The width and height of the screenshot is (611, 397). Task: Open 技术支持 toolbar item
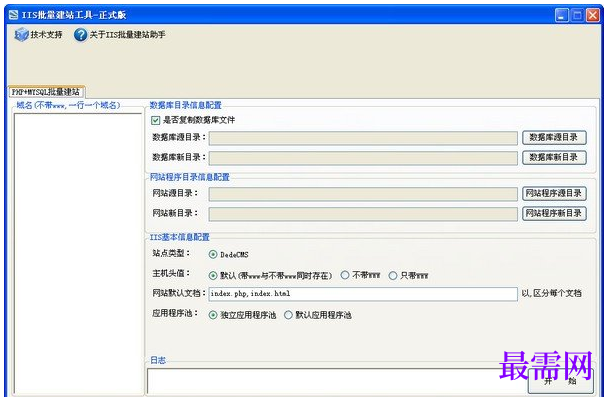tap(38, 35)
